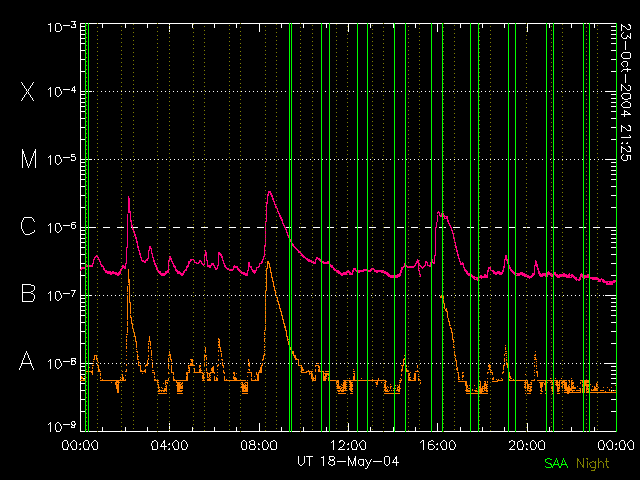The image size is (640, 480).
Task: Click the 10^-3 y-axis tick label
Action: click(62, 27)
